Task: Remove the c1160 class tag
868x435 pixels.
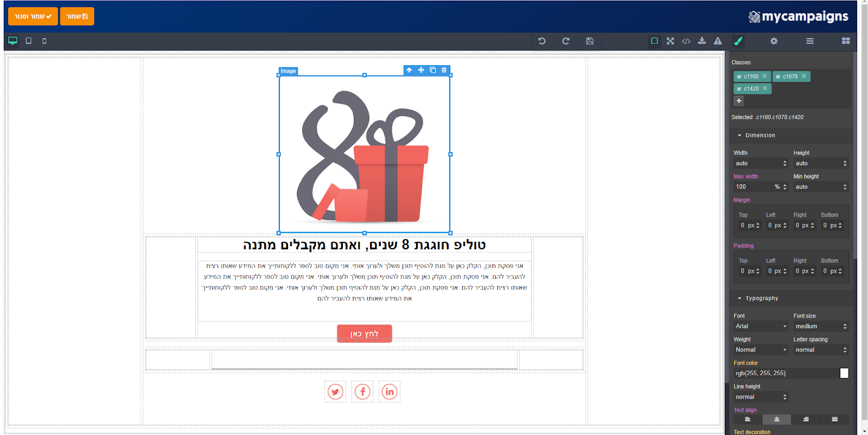Action: pos(764,76)
